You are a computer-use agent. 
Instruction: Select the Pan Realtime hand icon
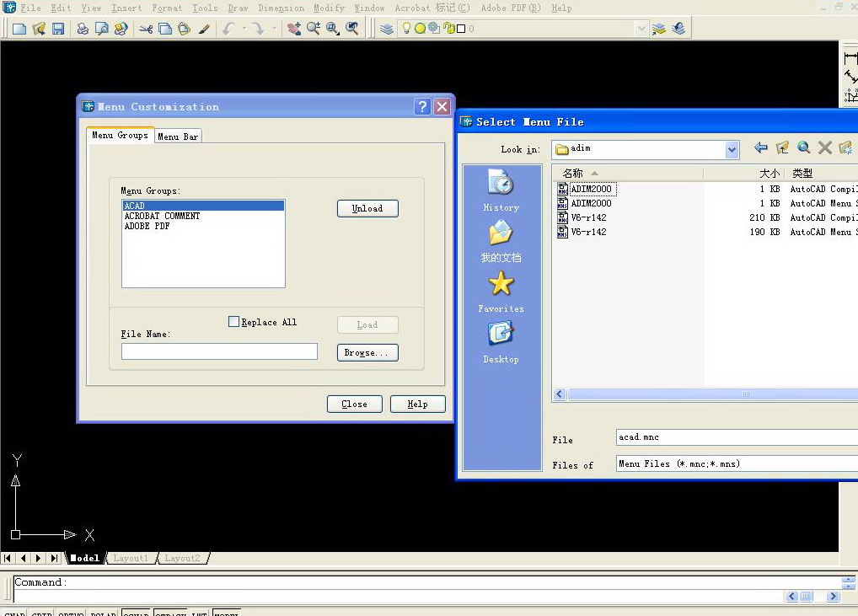[294, 29]
